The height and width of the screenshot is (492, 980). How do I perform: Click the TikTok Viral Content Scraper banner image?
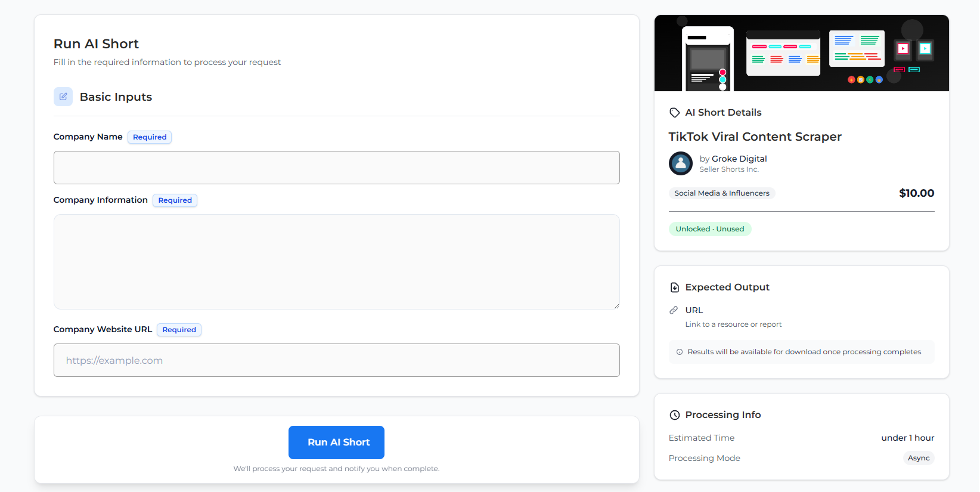[x=801, y=54]
